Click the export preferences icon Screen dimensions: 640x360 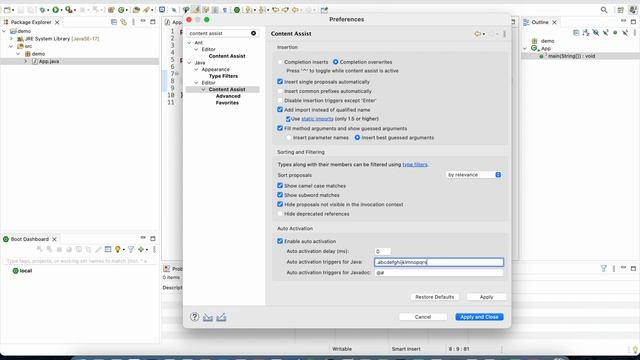[221, 317]
